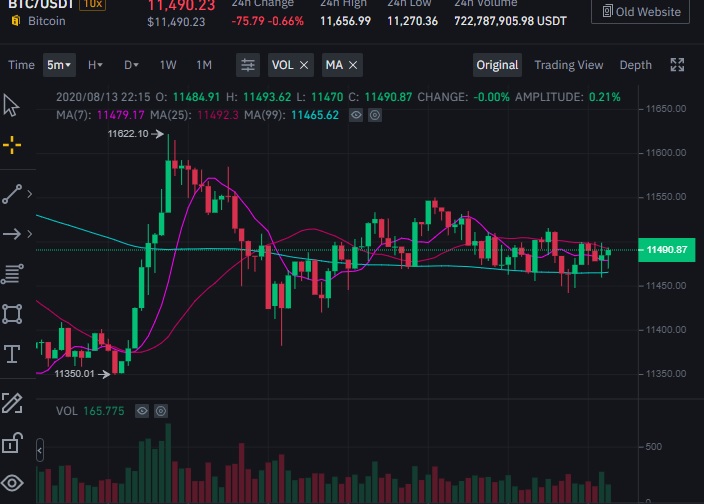This screenshot has height=504, width=704.
Task: Open VOL indicator settings circle icon
Action: click(x=161, y=411)
